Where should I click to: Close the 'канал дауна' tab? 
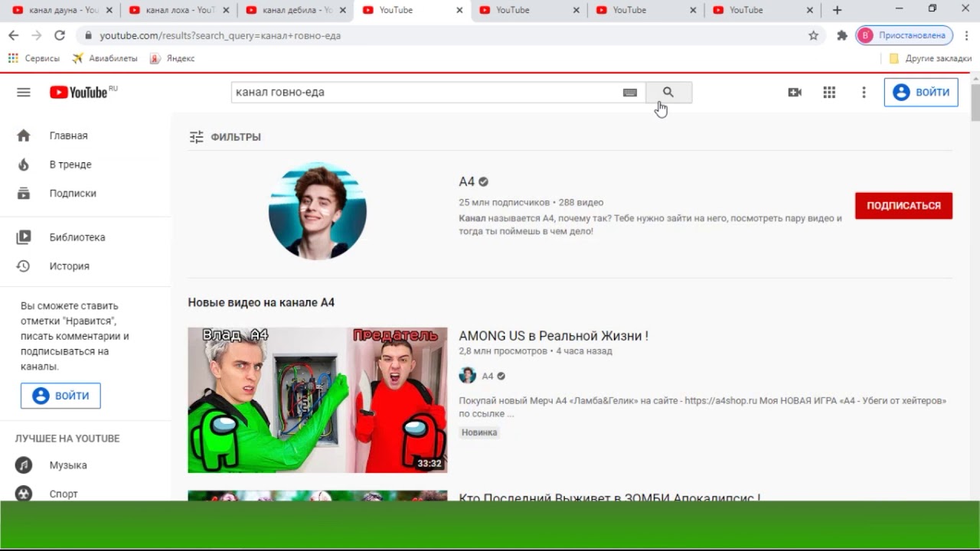click(x=109, y=10)
